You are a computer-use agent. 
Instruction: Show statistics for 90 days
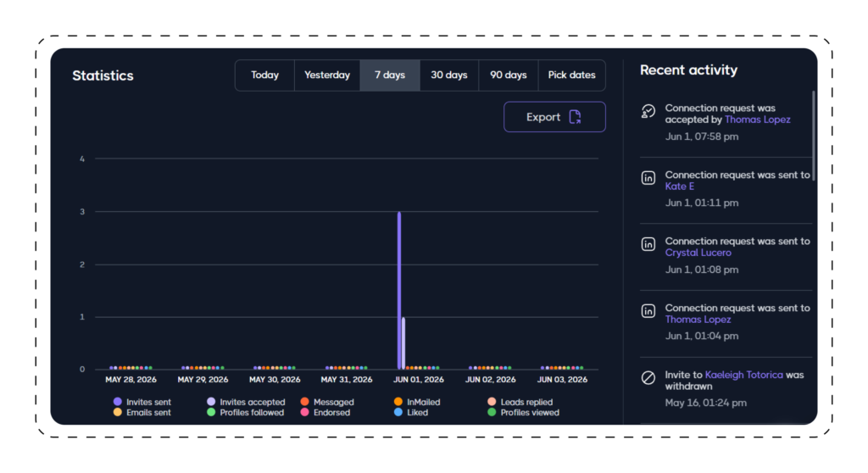point(509,75)
